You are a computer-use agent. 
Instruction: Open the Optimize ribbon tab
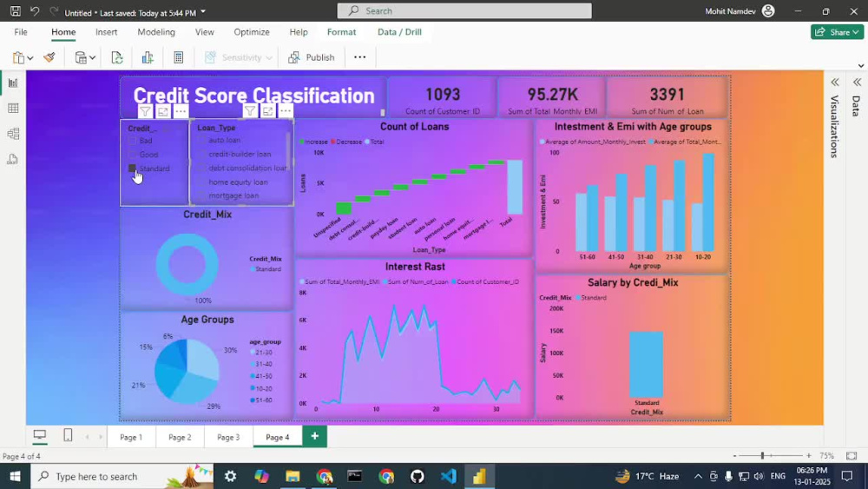252,32
